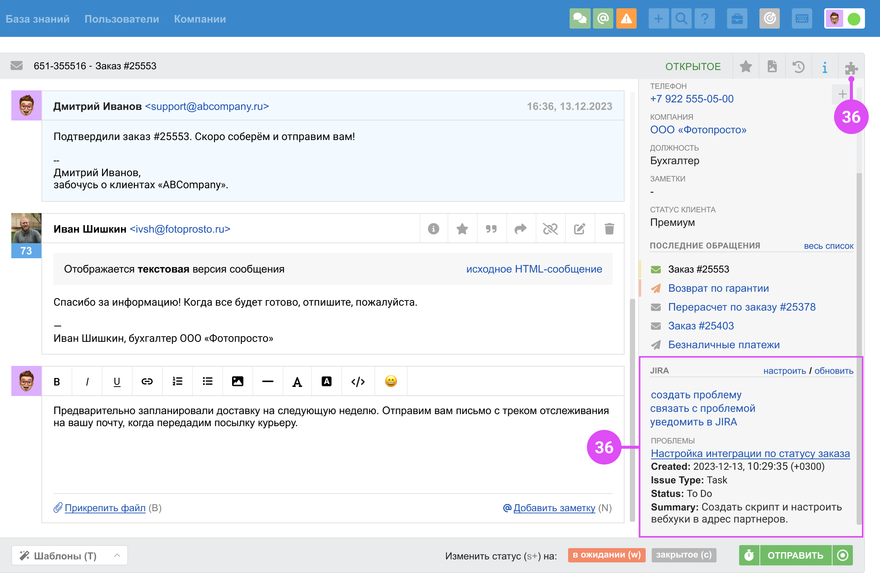Viewport: 880px width, 588px height.
Task: Open the База знаний menu
Action: (x=38, y=19)
